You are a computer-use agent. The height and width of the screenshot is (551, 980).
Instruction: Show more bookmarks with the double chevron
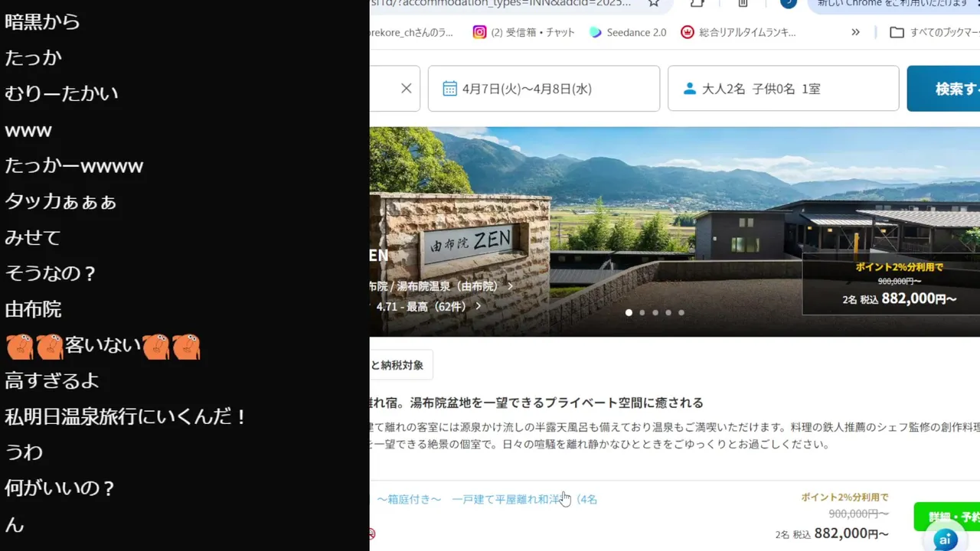856,32
